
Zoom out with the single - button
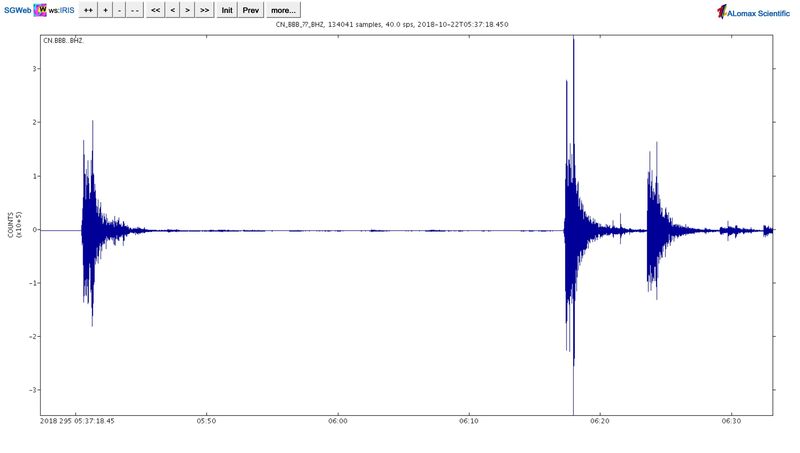(x=120, y=10)
